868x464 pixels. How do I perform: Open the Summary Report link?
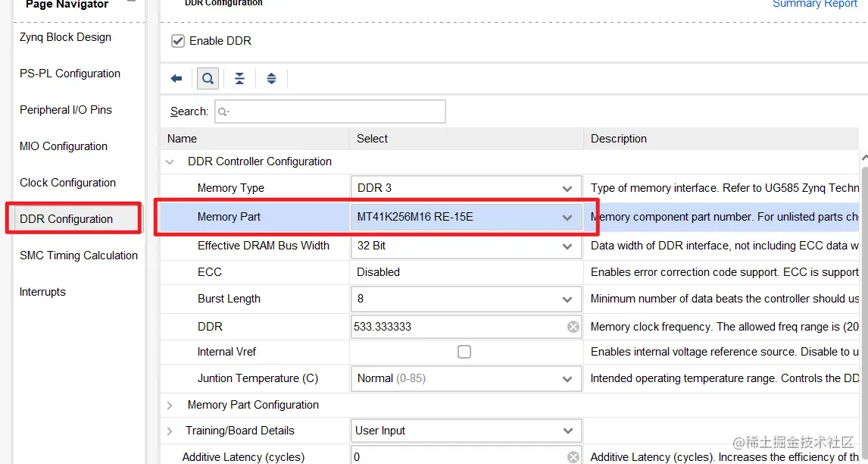pos(815,4)
